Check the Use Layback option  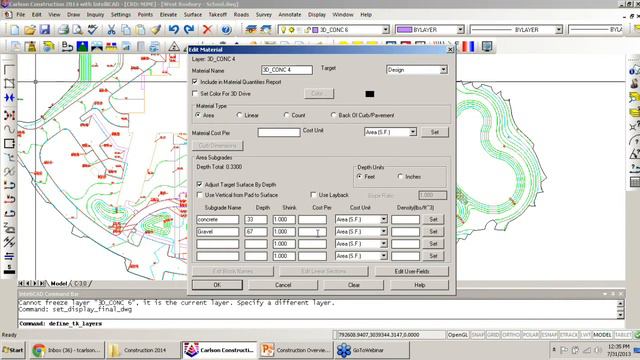point(313,195)
